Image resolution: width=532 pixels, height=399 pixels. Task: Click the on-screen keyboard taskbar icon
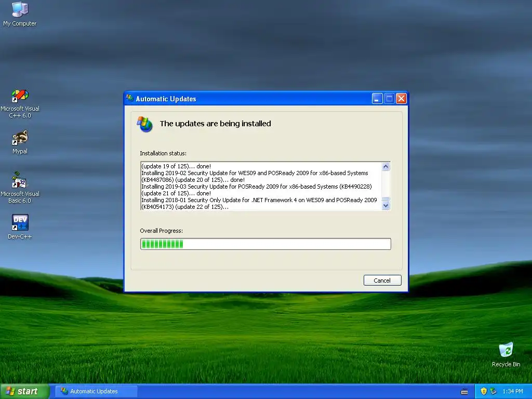tap(464, 392)
